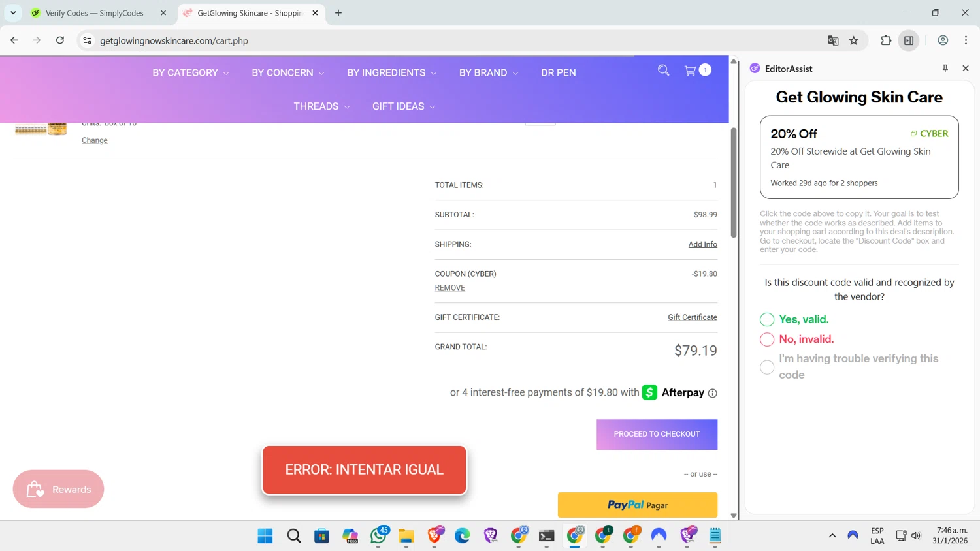Select the 'I'm having trouble verifying' option

tap(767, 367)
